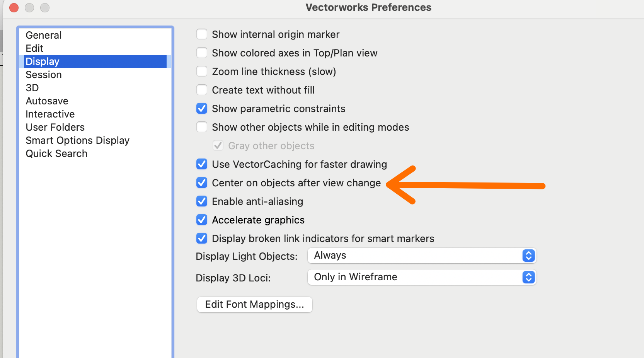Close the Vectorworks Preferences window
This screenshot has height=358, width=644.
pyautogui.click(x=14, y=8)
